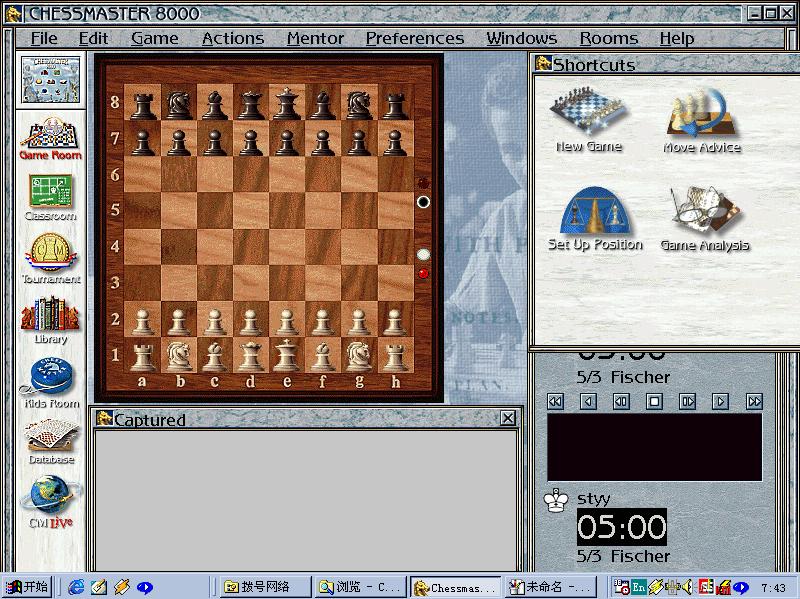Select the black knight on b8
This screenshot has height=599, width=800.
tap(179, 105)
